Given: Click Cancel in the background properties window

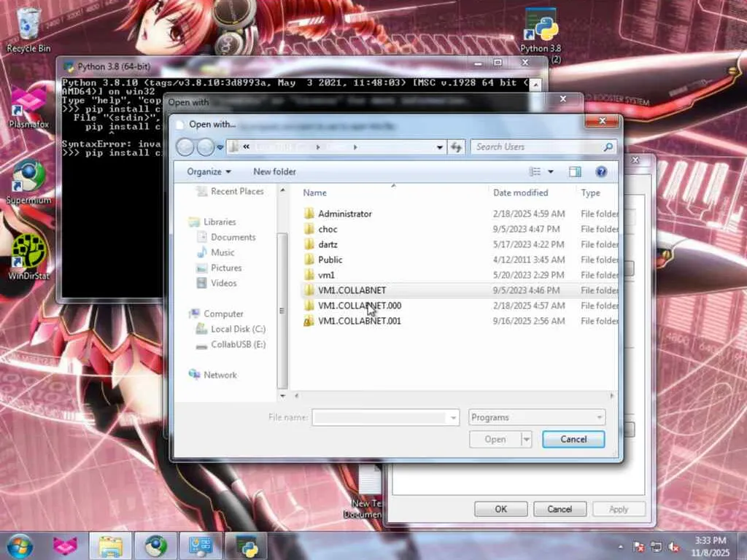Looking at the screenshot, I should (560, 509).
